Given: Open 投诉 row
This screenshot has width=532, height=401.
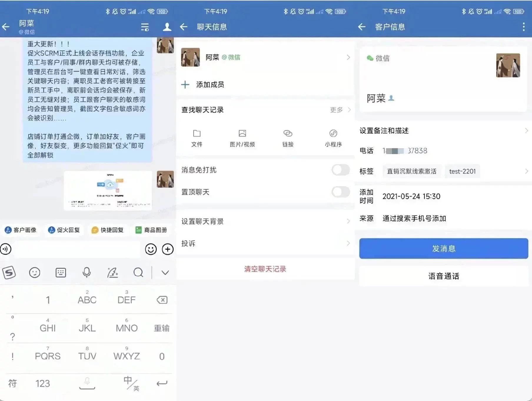Looking at the screenshot, I should (x=266, y=243).
